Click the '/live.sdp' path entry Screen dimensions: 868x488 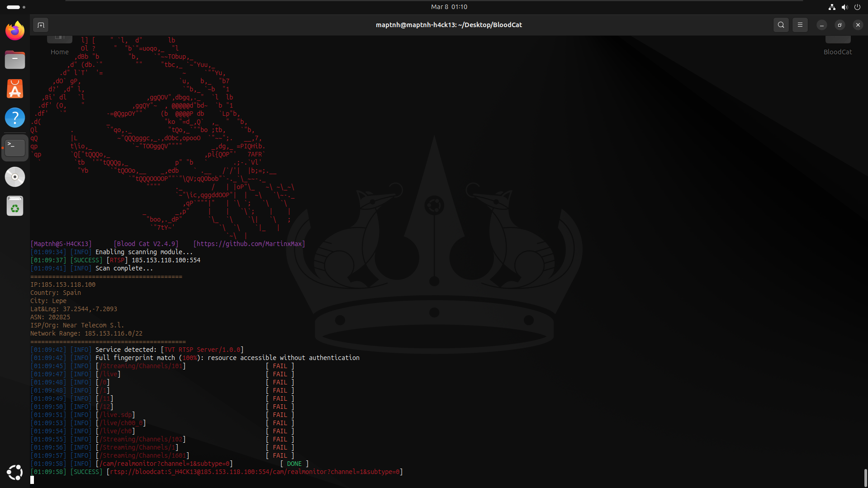pos(115,415)
